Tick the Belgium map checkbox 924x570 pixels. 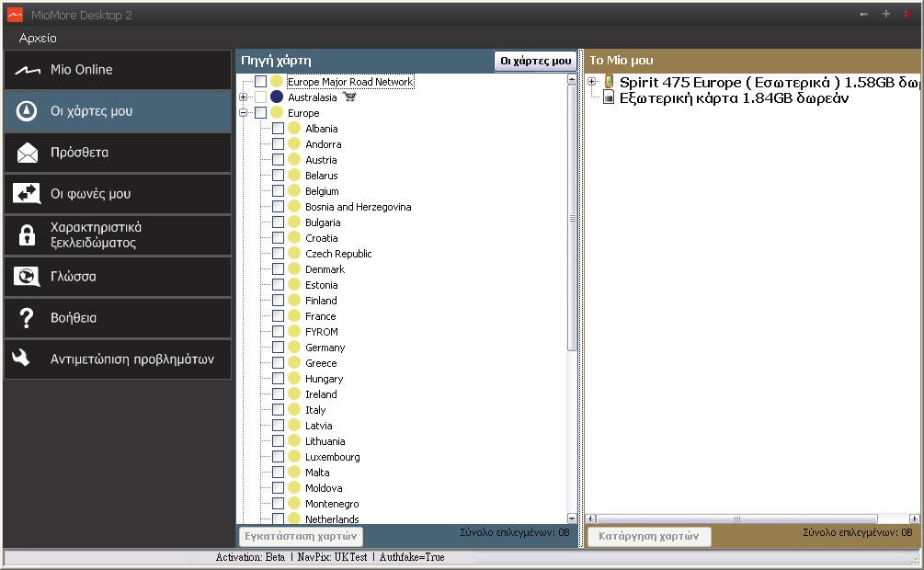(279, 190)
